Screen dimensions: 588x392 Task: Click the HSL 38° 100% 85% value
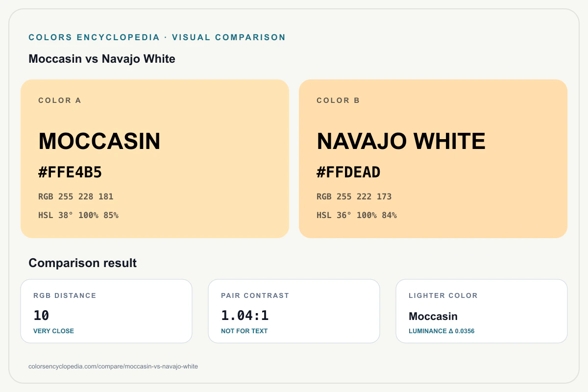point(78,215)
